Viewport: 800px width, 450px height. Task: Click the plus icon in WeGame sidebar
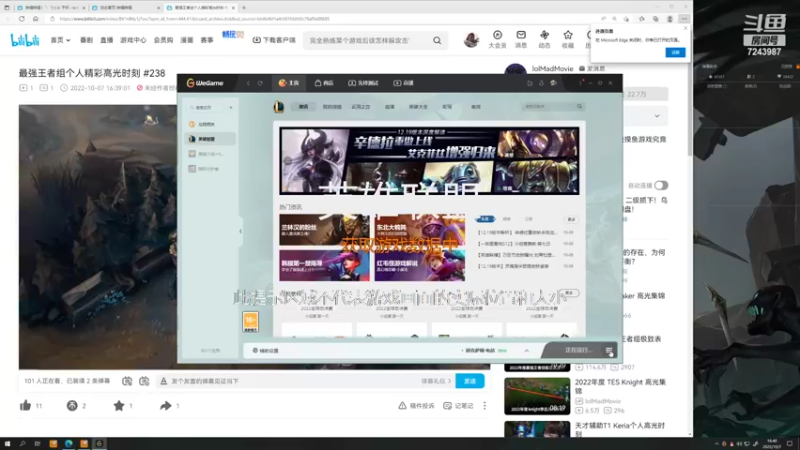231,108
